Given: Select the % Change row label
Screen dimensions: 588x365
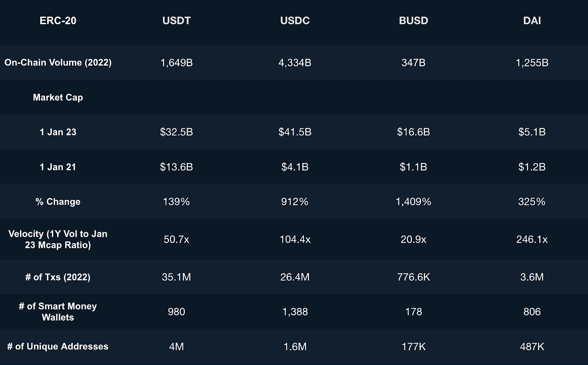Looking at the screenshot, I should [x=58, y=202].
